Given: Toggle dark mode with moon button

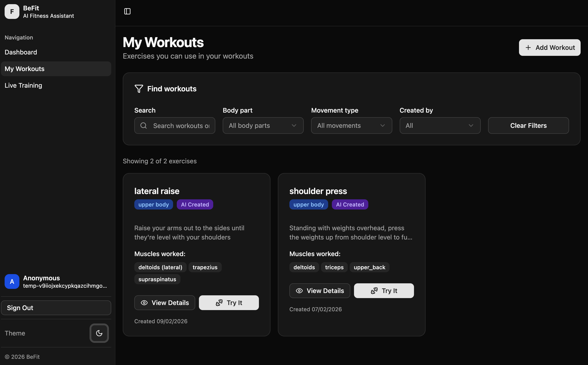Looking at the screenshot, I should coord(99,333).
